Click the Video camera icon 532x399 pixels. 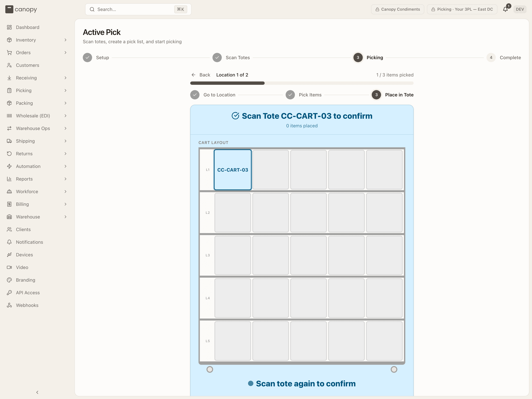click(x=9, y=267)
